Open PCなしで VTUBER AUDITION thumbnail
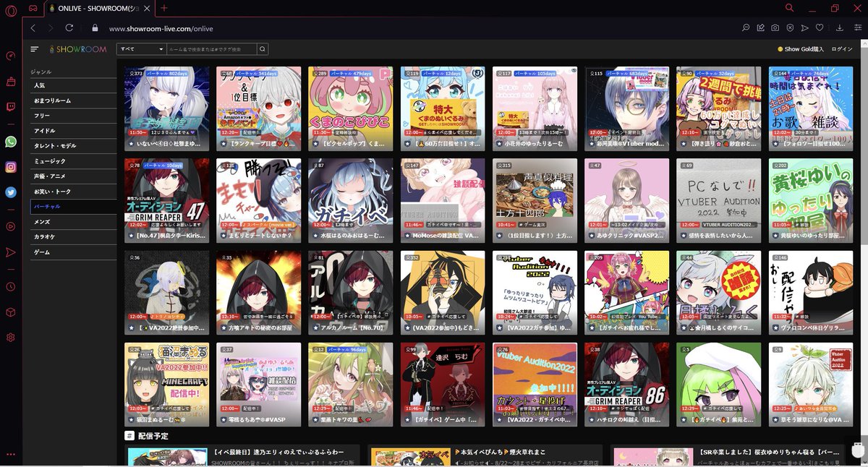The width and height of the screenshot is (868, 467). pos(719,200)
